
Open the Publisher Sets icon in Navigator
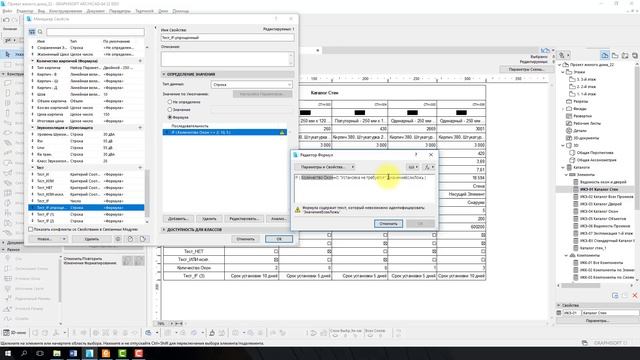pos(635,55)
